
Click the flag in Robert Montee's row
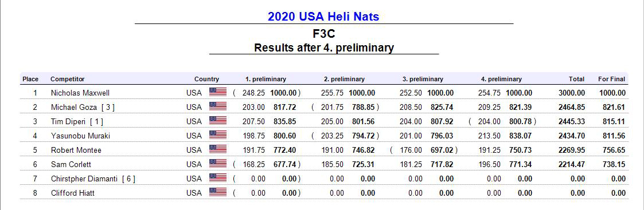218,149
